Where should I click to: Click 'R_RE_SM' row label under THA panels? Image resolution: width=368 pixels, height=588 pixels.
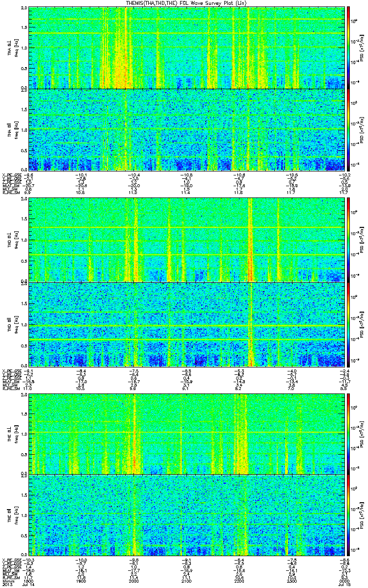(x=11, y=194)
